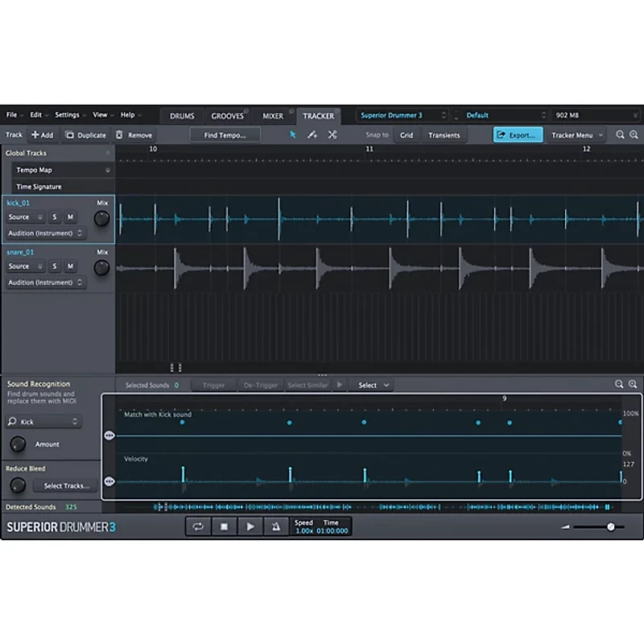Select the arrow pointer tool in the Tracker toolbar
The width and height of the screenshot is (644, 644).
(x=293, y=134)
